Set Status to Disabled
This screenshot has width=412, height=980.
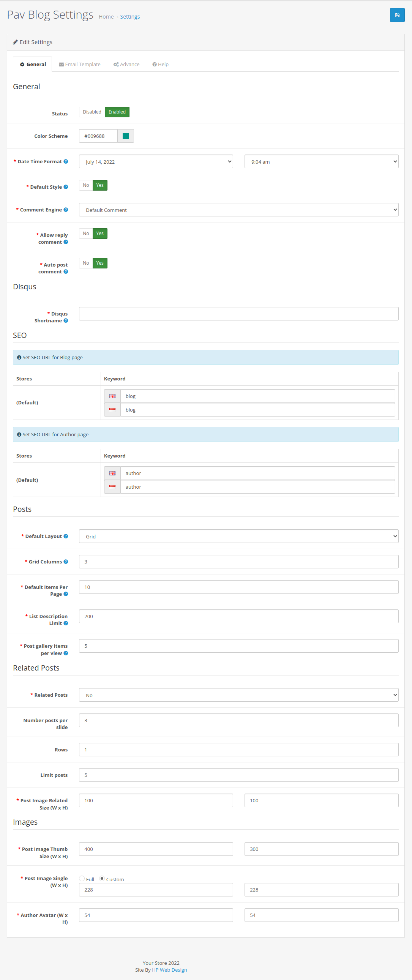[x=92, y=112]
